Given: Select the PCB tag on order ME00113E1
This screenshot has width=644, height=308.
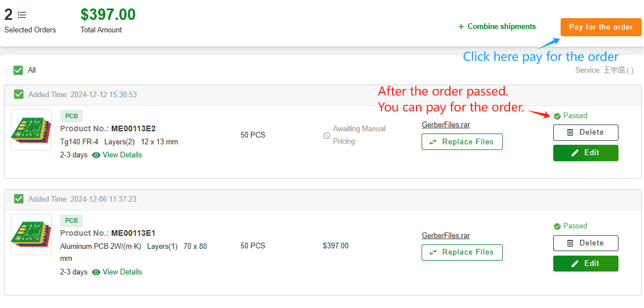Looking at the screenshot, I should 71,220.
